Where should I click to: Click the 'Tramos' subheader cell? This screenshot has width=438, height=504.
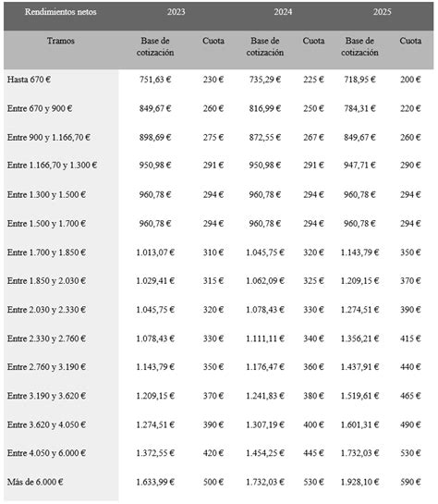click(x=61, y=41)
